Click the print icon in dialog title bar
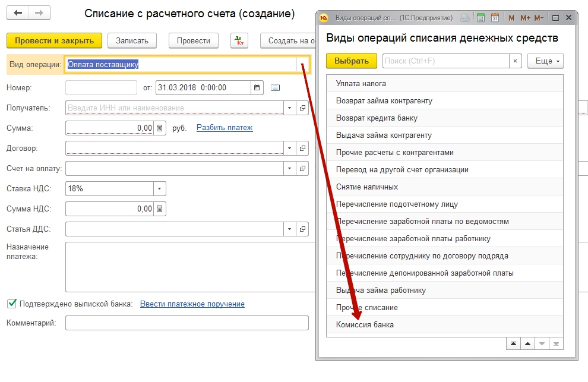Screen dimensions: 588x382 465,18
